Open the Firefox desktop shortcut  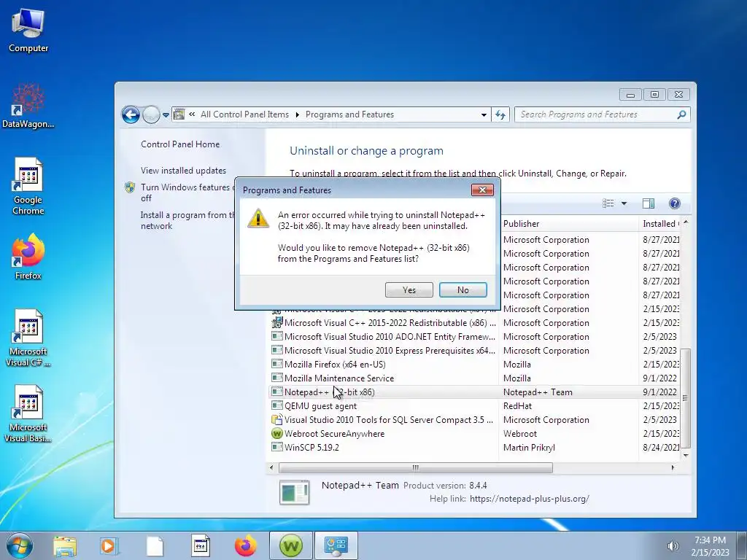(x=28, y=256)
